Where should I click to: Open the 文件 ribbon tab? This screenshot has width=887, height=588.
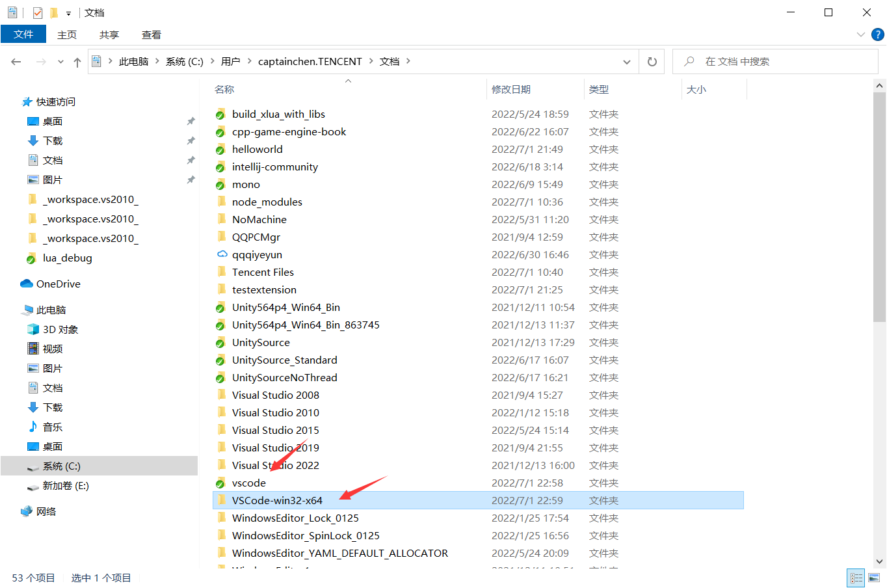23,34
